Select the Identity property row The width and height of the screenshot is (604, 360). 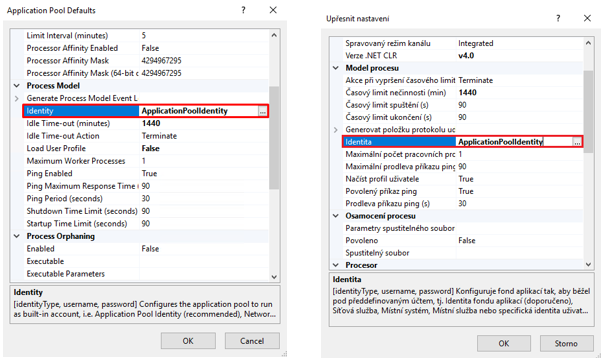click(146, 111)
